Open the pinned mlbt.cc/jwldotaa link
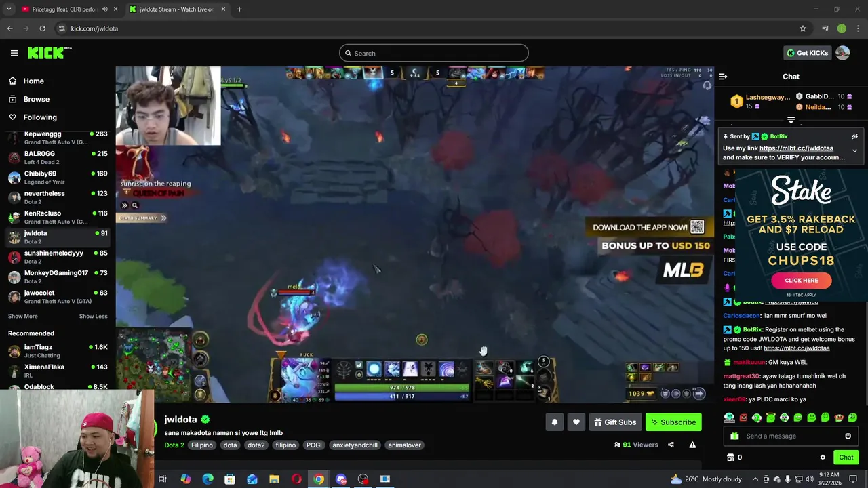 [x=796, y=148]
